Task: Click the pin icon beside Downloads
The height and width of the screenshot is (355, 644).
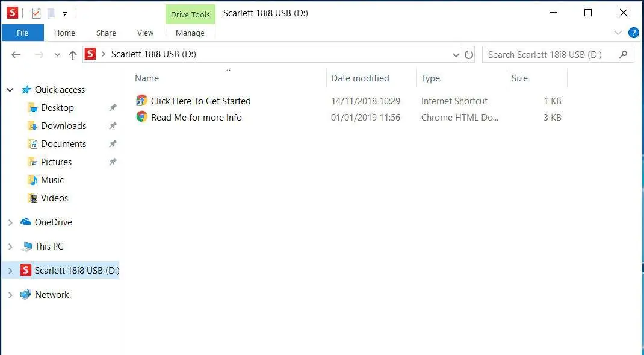Action: 113,125
